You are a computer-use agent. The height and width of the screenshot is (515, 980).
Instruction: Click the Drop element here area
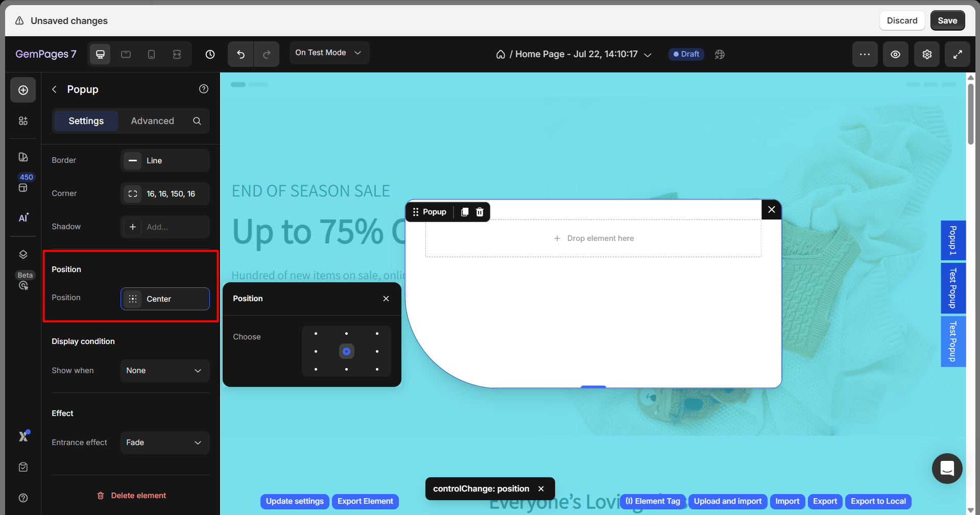593,238
